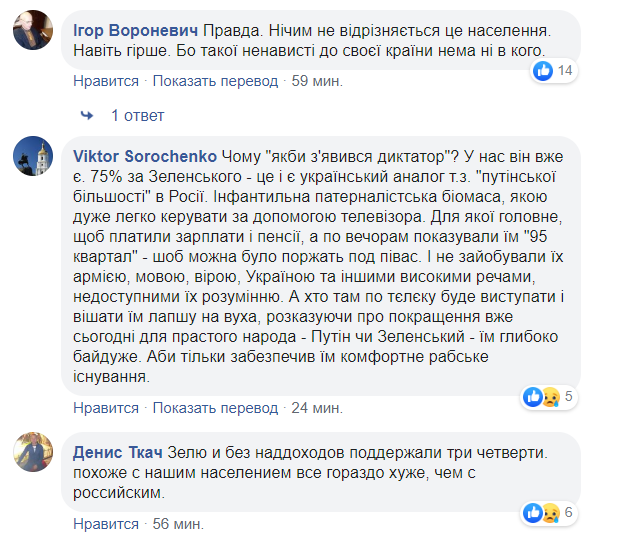The width and height of the screenshot is (618, 540).
Task: Open the Ігор Вороневич profile name link
Action: 136,28
